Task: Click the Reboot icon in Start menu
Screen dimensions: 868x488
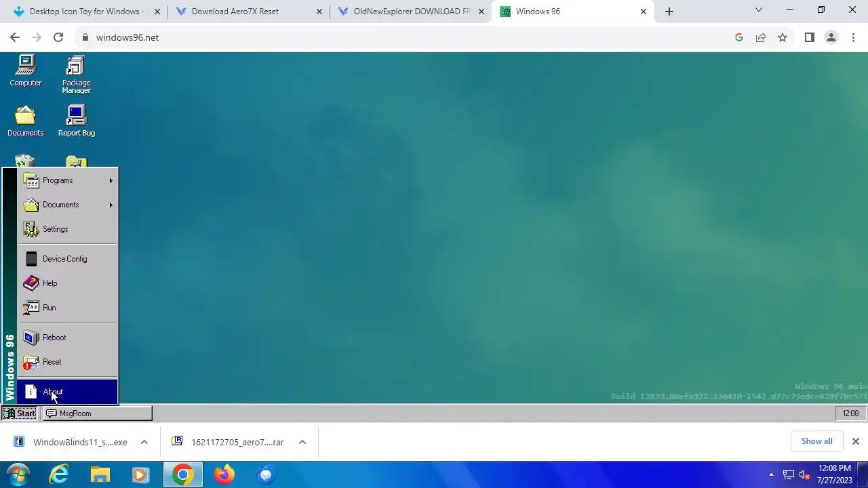Action: coord(31,338)
